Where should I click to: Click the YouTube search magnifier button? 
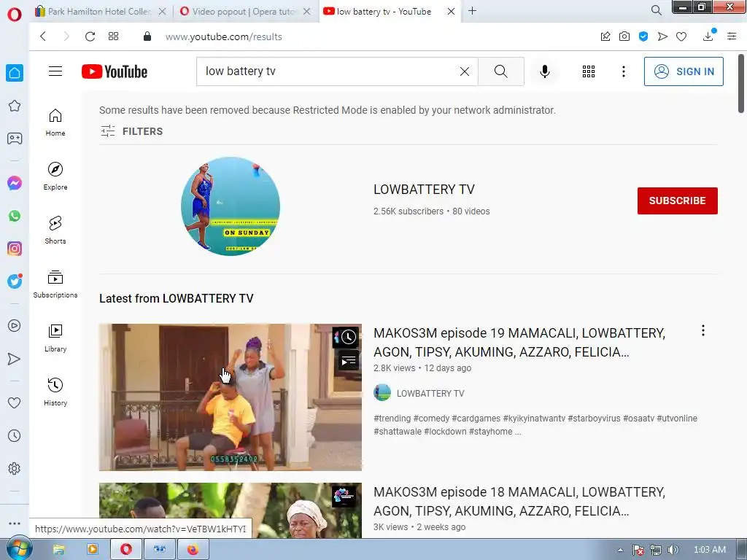click(500, 71)
